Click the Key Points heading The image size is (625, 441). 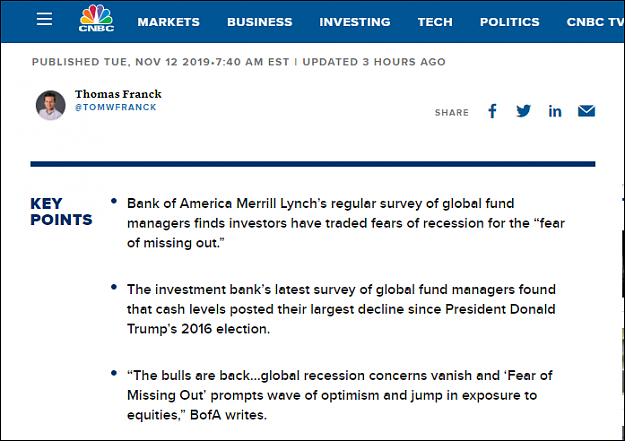(x=61, y=212)
